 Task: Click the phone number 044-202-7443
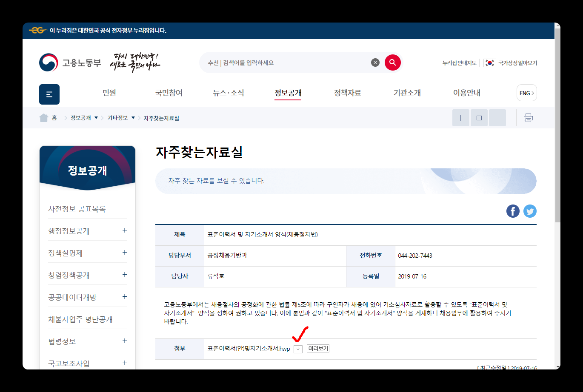point(415,256)
